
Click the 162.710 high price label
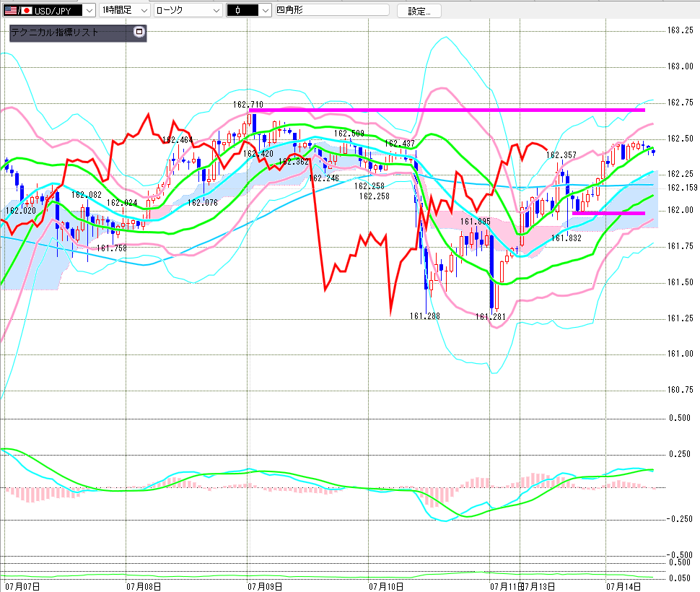(x=248, y=105)
